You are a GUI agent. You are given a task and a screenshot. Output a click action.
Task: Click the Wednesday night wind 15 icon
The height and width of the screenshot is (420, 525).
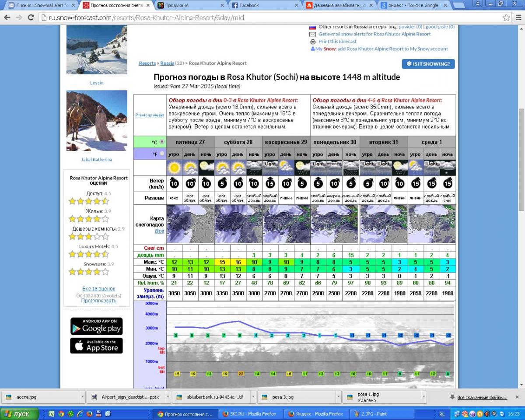(x=448, y=183)
